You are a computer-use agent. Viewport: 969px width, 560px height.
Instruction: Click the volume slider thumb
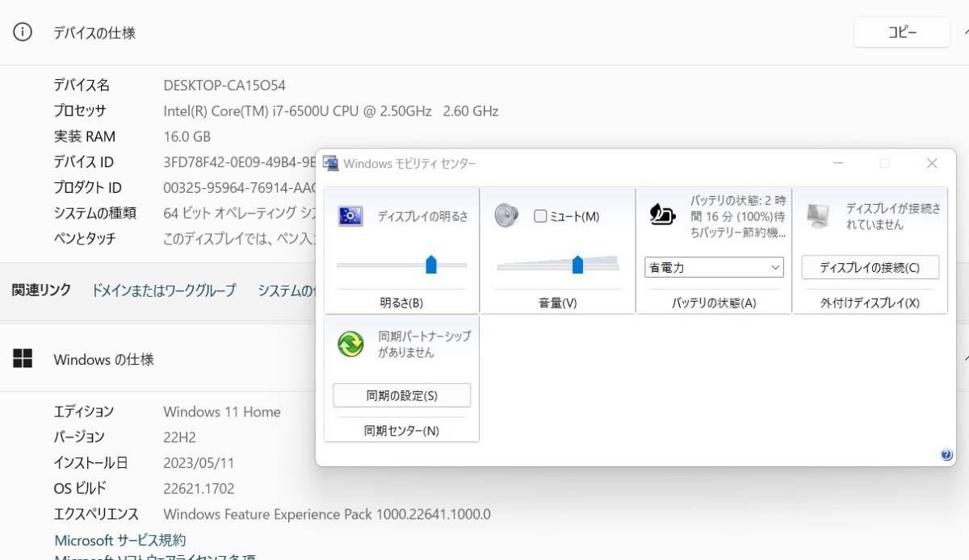coord(577,264)
